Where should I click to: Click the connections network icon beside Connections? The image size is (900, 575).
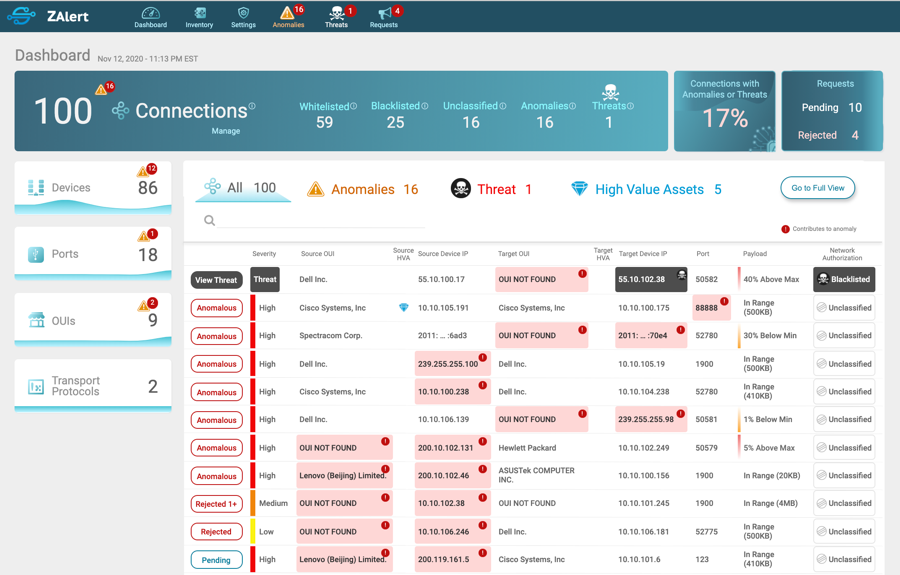(121, 111)
